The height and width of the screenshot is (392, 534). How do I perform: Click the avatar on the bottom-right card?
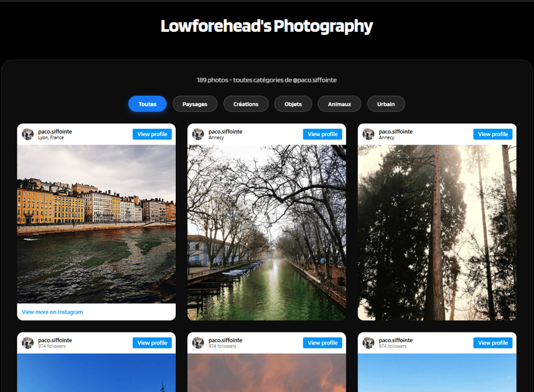click(368, 343)
